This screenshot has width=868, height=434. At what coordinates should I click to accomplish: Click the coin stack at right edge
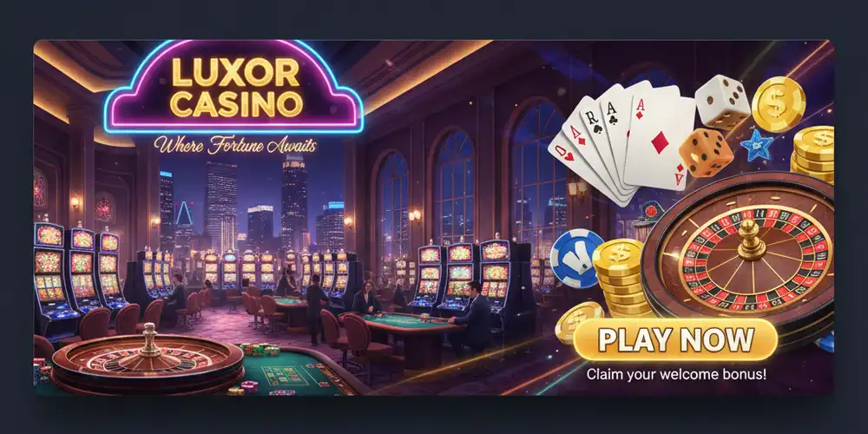click(x=812, y=154)
